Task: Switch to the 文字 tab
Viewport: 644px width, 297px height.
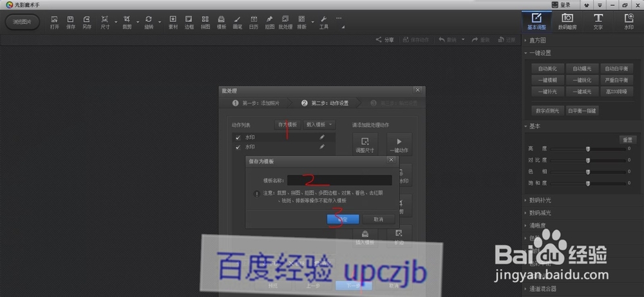Action: (598, 21)
